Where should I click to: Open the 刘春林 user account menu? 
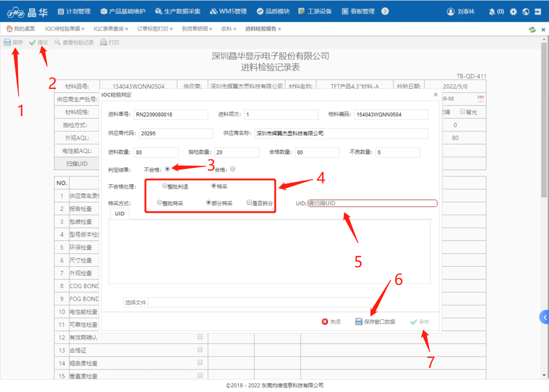pyautogui.click(x=461, y=11)
